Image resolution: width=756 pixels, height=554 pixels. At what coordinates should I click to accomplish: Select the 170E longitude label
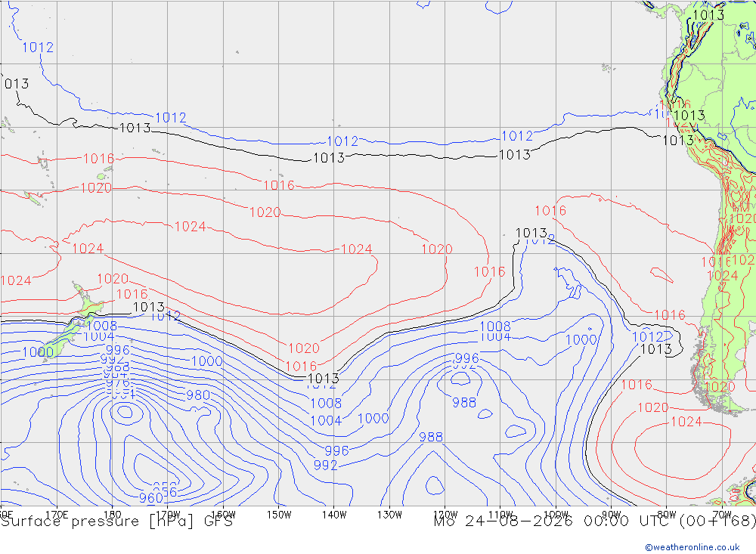coord(57,515)
